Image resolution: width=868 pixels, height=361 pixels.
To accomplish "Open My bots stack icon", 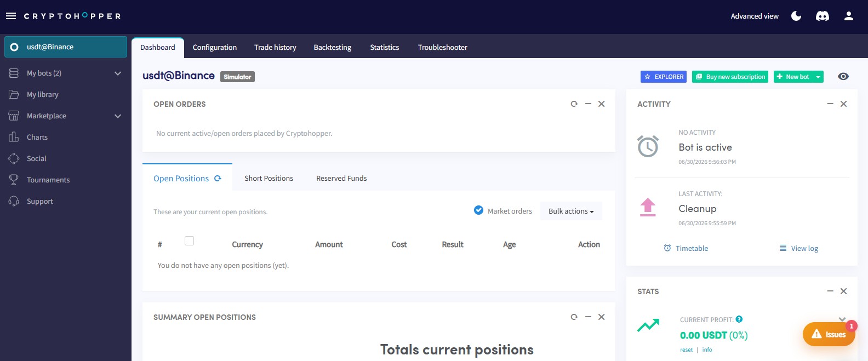I will coord(14,73).
